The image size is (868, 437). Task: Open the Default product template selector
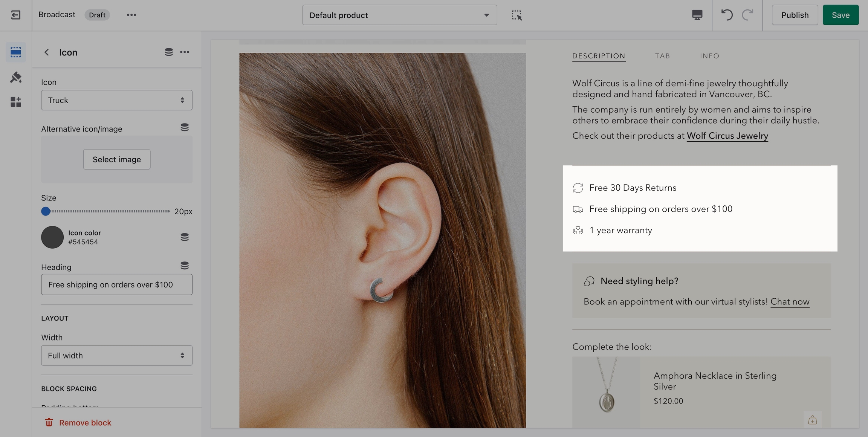pyautogui.click(x=399, y=15)
